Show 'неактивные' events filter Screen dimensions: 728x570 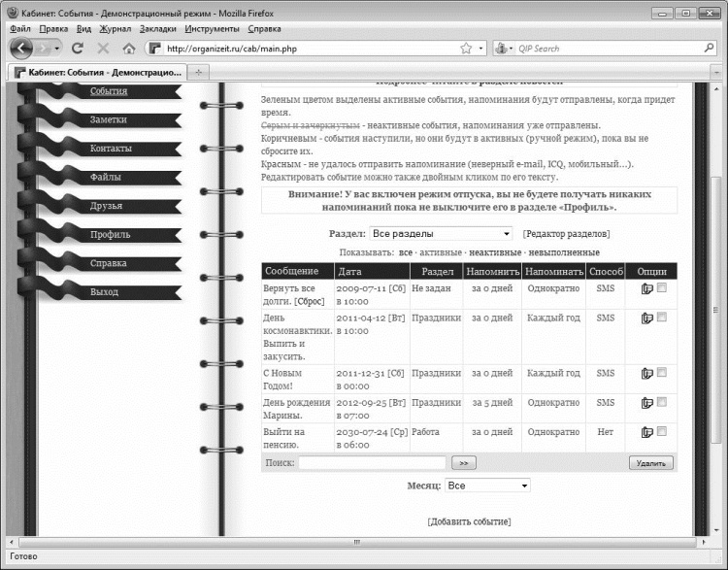coord(495,252)
